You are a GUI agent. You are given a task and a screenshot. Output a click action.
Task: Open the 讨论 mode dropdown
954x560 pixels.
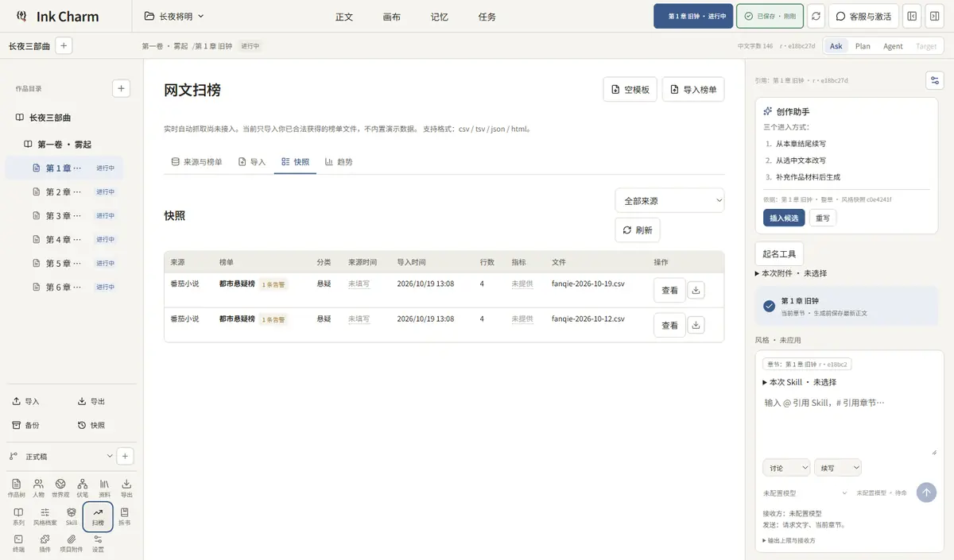pyautogui.click(x=786, y=468)
